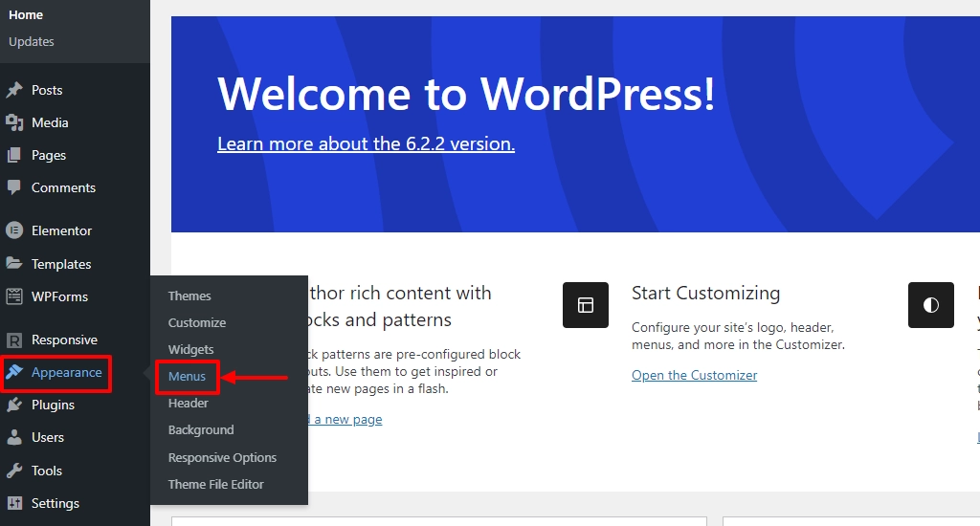Viewport: 980px width, 526px height.
Task: Follow 'Learn more about the 6.2.2 version' link
Action: [x=367, y=143]
